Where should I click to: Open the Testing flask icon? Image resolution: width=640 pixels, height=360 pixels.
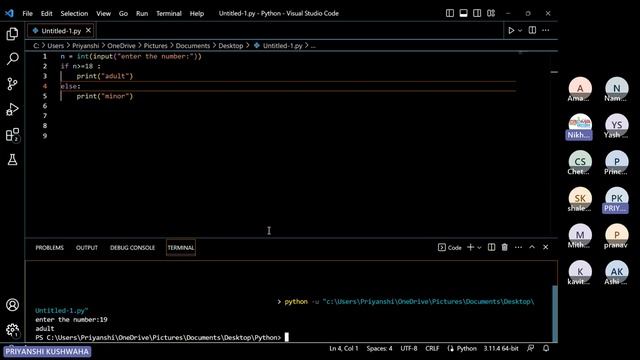point(12,160)
